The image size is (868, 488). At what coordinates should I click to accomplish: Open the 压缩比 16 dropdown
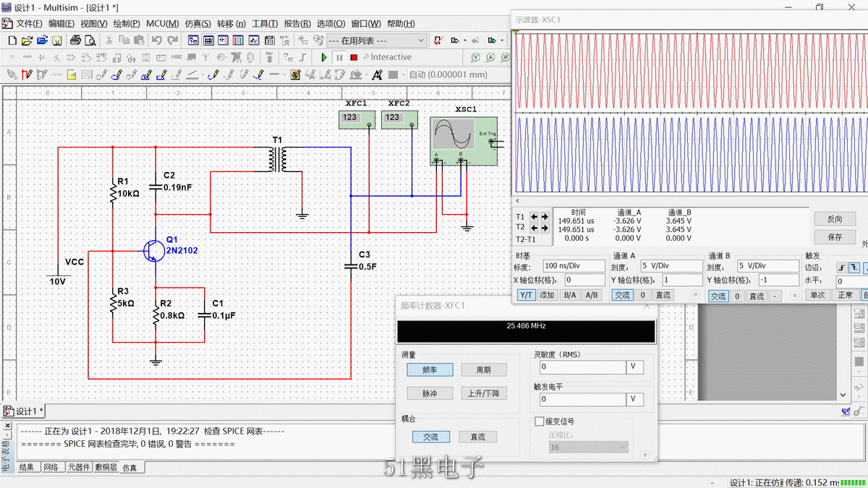point(588,448)
